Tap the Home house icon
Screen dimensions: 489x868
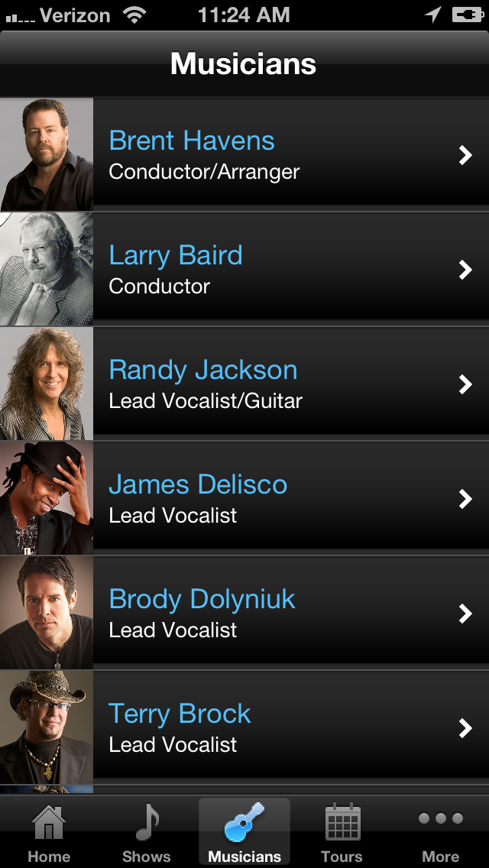click(49, 822)
